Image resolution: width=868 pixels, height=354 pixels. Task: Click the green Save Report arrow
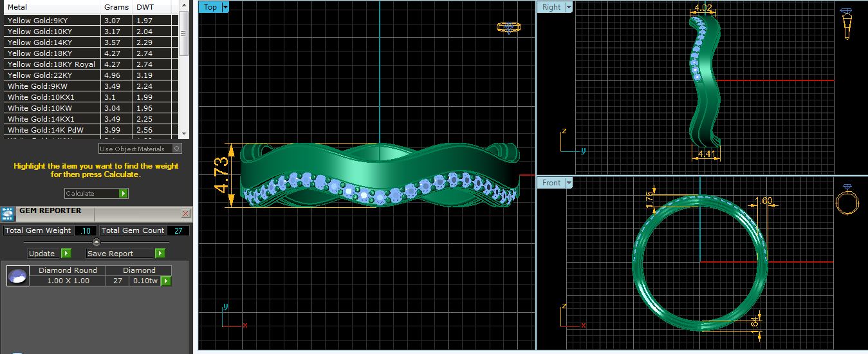click(160, 254)
